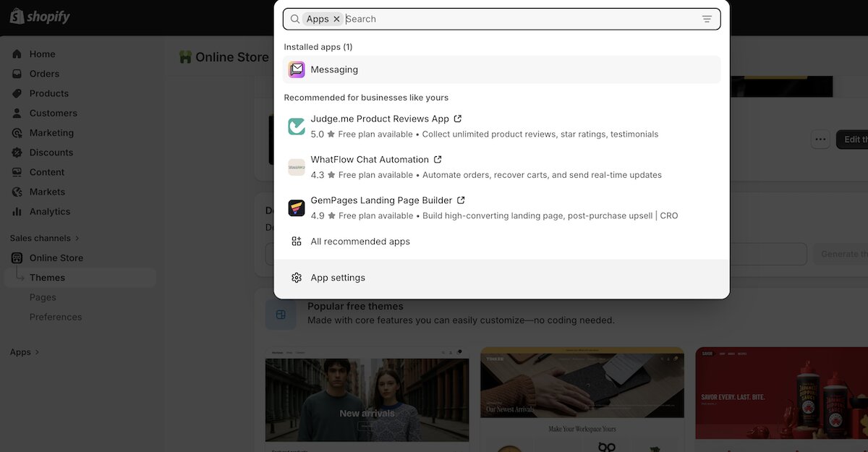
Task: Click the Generate theme button
Action: [841, 254]
